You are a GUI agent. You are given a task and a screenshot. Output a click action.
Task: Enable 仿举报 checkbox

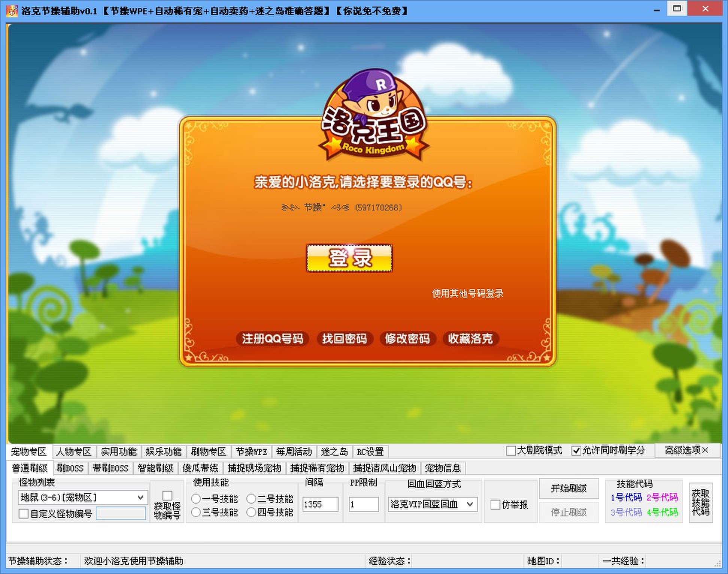pyautogui.click(x=495, y=505)
